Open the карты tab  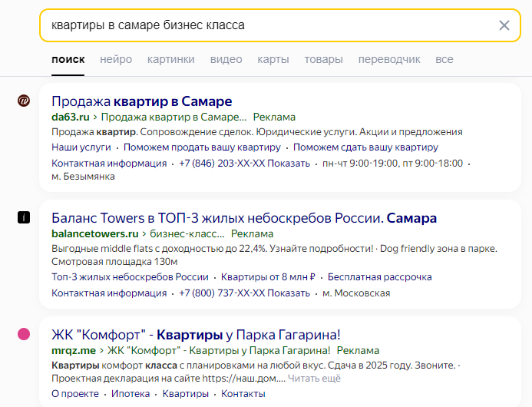click(273, 59)
